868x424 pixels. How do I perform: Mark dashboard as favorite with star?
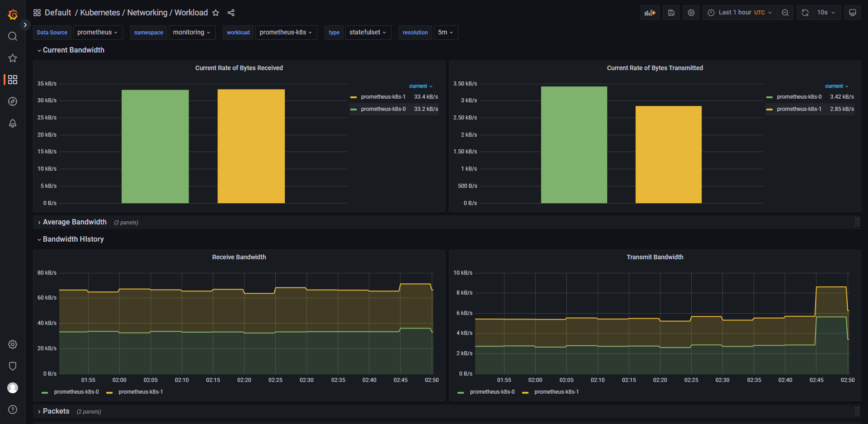(216, 13)
